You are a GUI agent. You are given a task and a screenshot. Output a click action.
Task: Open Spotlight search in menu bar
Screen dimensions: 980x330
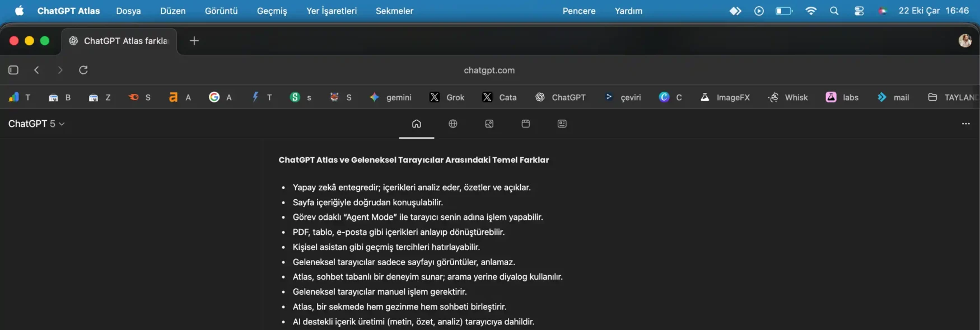coord(834,11)
